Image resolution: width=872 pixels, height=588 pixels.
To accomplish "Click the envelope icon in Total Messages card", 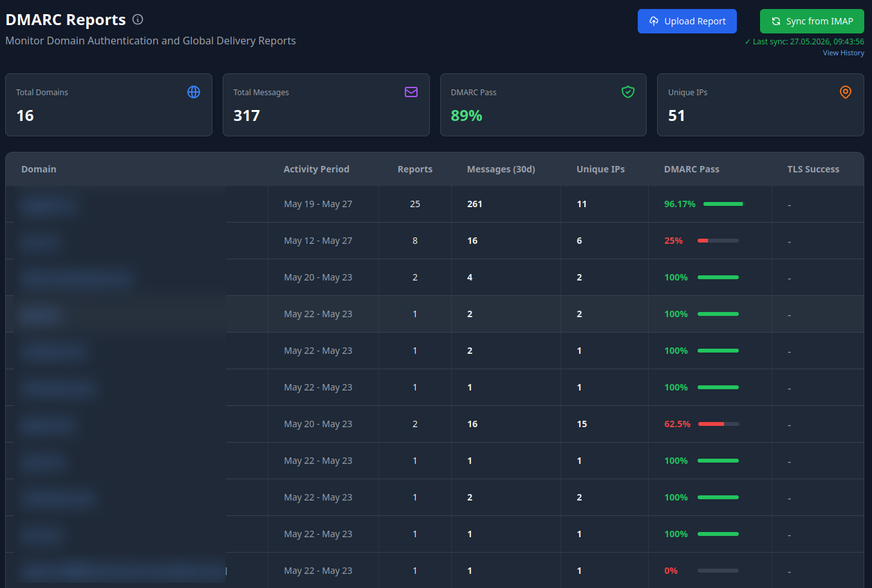I will coord(411,92).
